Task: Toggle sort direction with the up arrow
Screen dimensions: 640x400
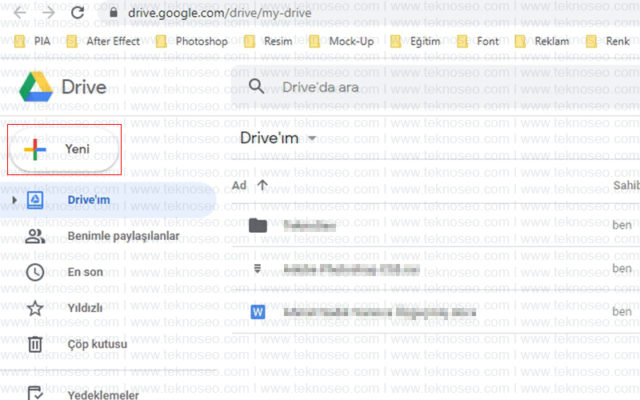Action: coord(262,185)
